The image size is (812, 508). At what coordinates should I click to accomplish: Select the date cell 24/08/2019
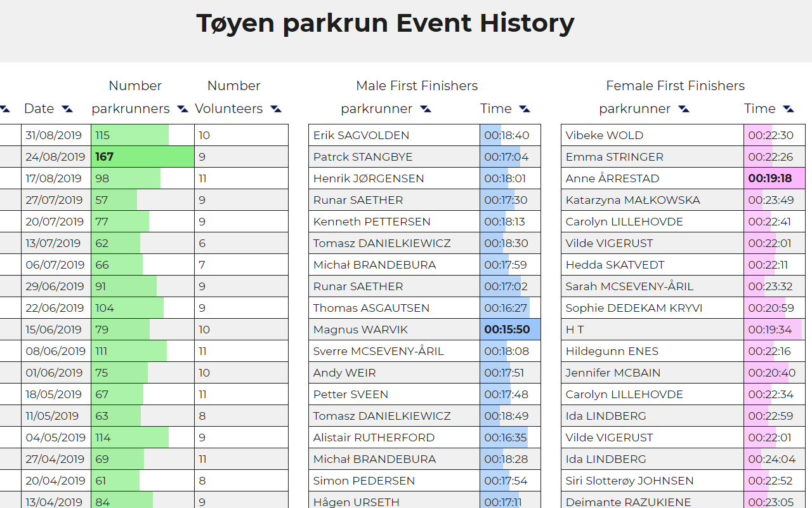(x=56, y=157)
